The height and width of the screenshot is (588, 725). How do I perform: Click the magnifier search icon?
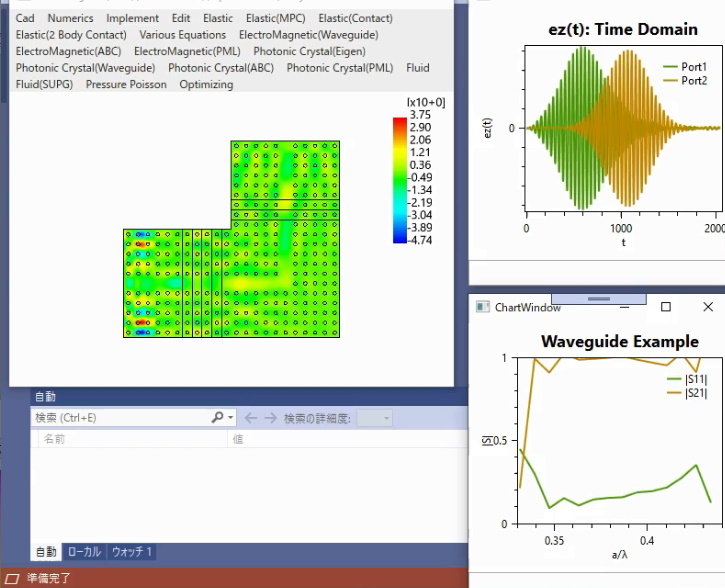click(217, 417)
